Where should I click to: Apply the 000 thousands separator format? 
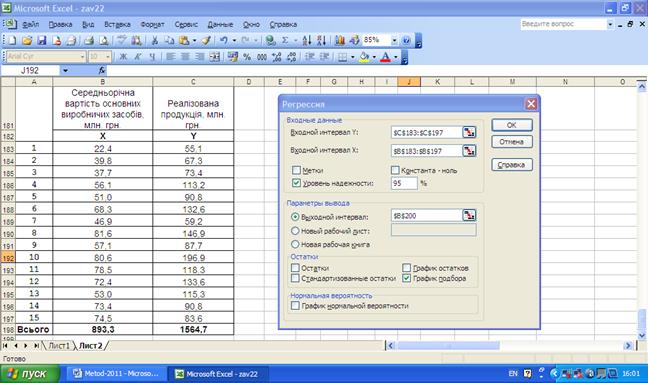[x=262, y=57]
